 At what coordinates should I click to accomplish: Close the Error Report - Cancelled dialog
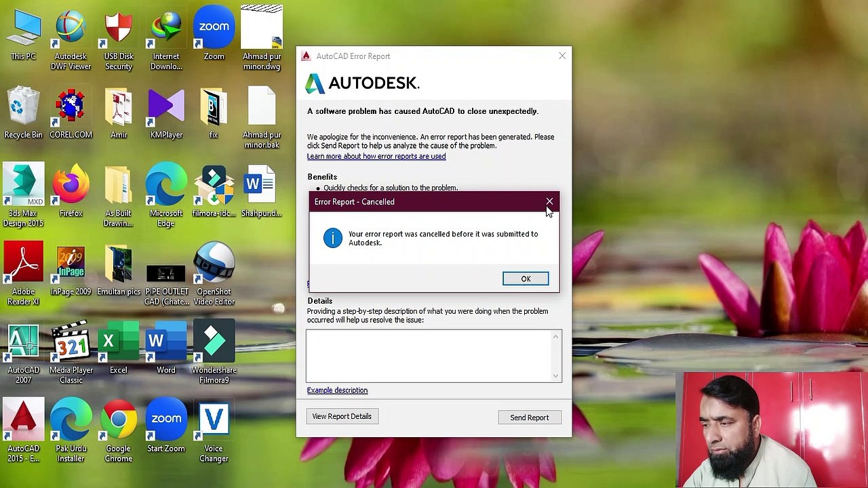[x=549, y=201]
